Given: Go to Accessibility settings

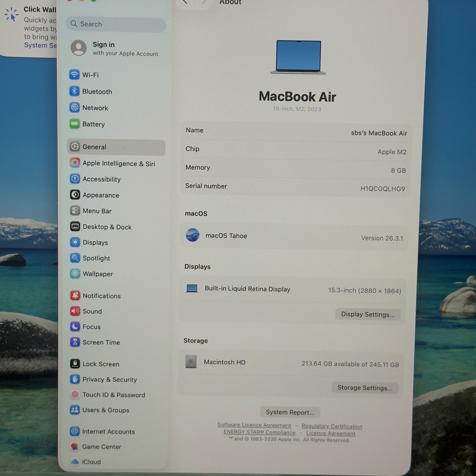Looking at the screenshot, I should (116, 179).
